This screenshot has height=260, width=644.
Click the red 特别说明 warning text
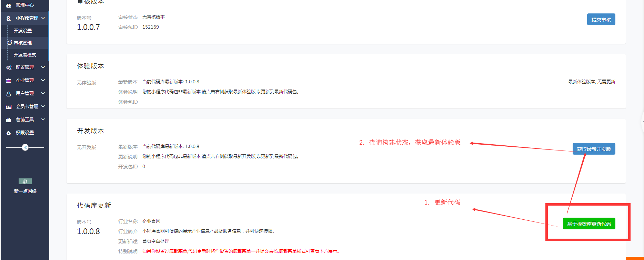(242, 251)
